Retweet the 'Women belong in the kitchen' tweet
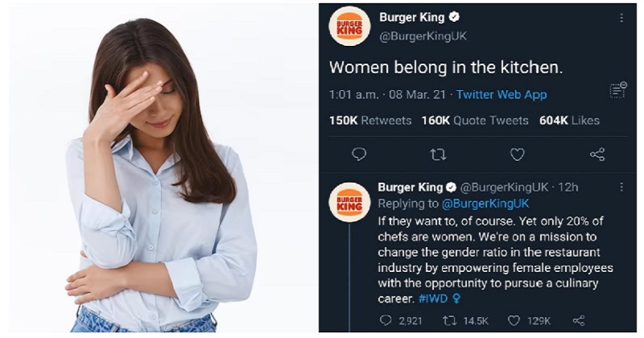Viewport: 644px width, 338px height. click(x=438, y=155)
